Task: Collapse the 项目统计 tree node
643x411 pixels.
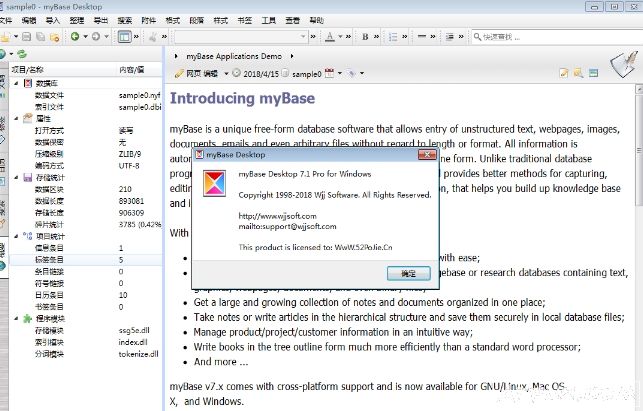Action: (x=16, y=236)
